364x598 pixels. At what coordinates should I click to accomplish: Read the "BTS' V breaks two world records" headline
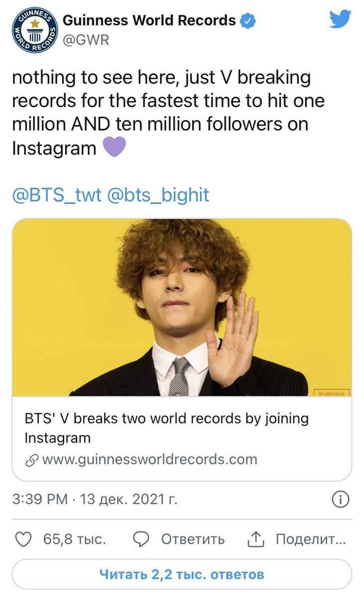click(x=166, y=428)
